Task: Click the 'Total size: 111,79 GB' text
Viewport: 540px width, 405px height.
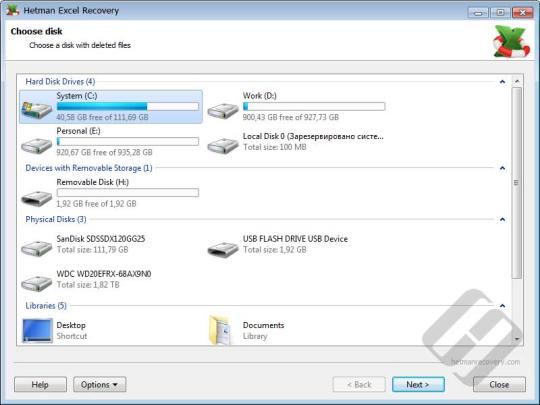Action: click(x=92, y=250)
